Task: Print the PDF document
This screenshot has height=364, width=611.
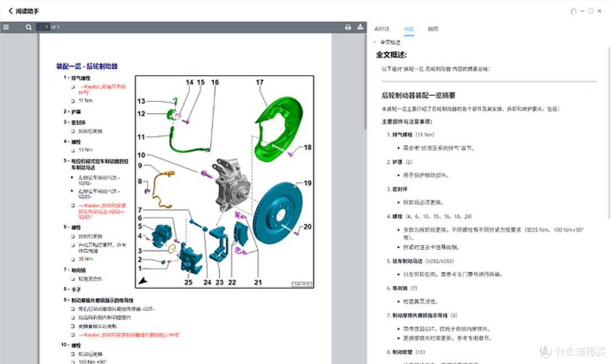Action: tap(347, 27)
